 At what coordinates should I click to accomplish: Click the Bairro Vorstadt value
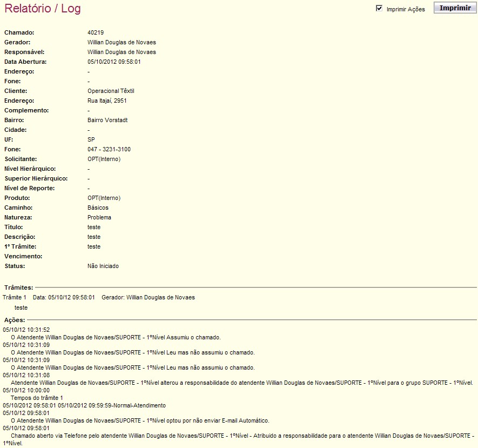pyautogui.click(x=107, y=120)
